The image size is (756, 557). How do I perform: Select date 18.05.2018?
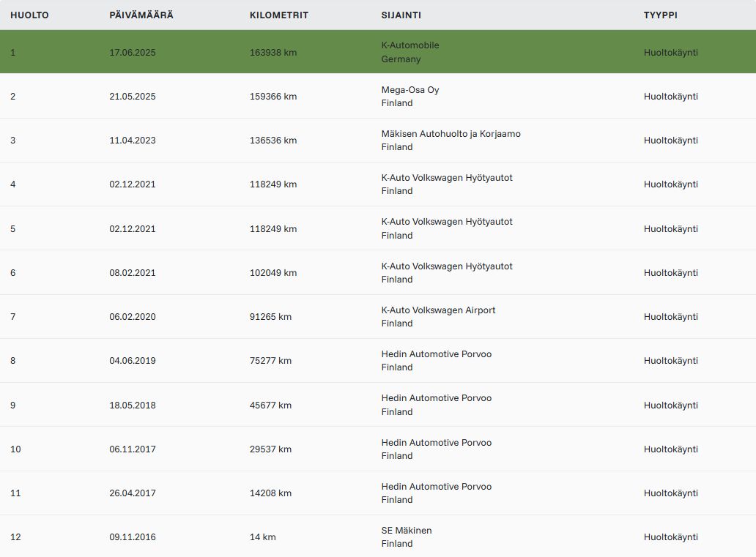click(x=133, y=405)
